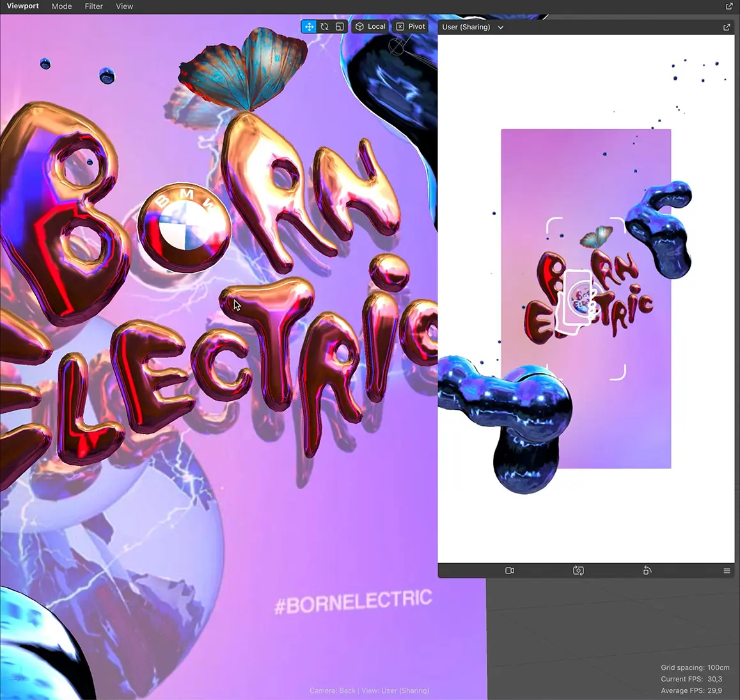Image resolution: width=740 pixels, height=700 pixels.
Task: Click the Current FPS readout
Action: (691, 679)
